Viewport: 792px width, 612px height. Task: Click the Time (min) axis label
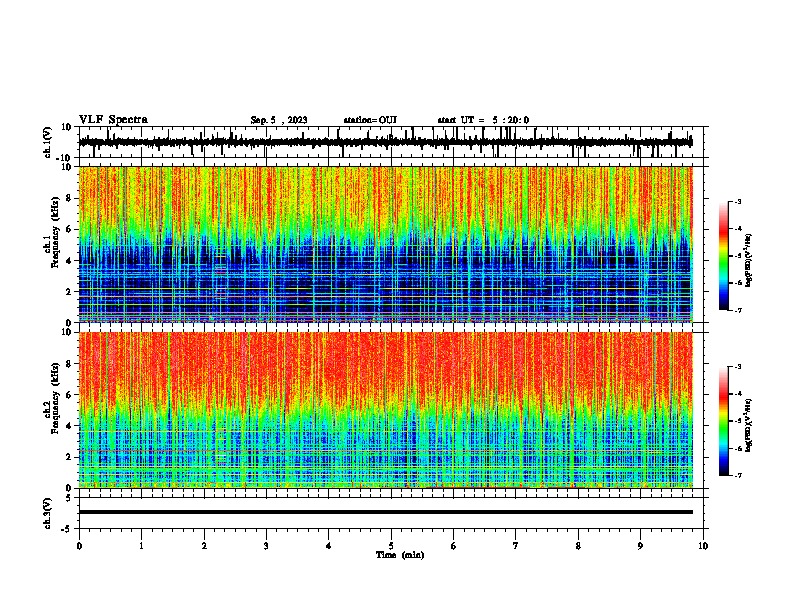tap(400, 555)
